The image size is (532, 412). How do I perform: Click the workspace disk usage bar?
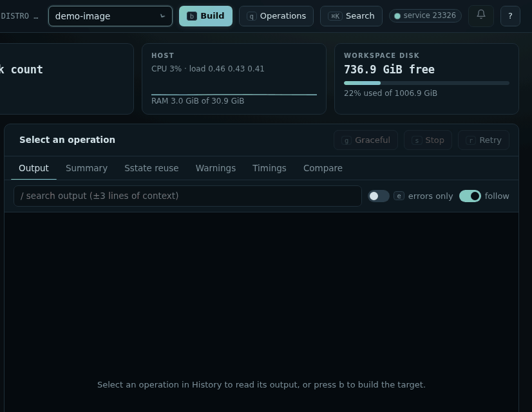[426, 83]
